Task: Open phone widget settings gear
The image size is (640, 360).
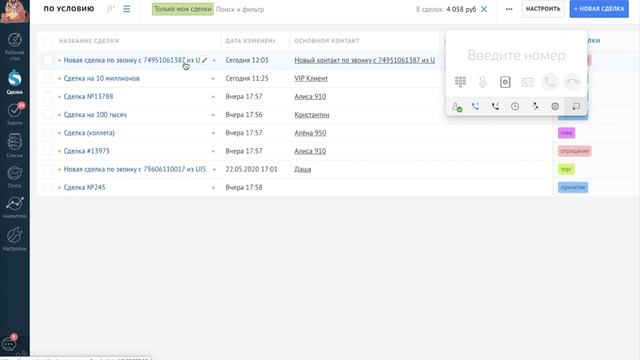Action: pos(555,107)
